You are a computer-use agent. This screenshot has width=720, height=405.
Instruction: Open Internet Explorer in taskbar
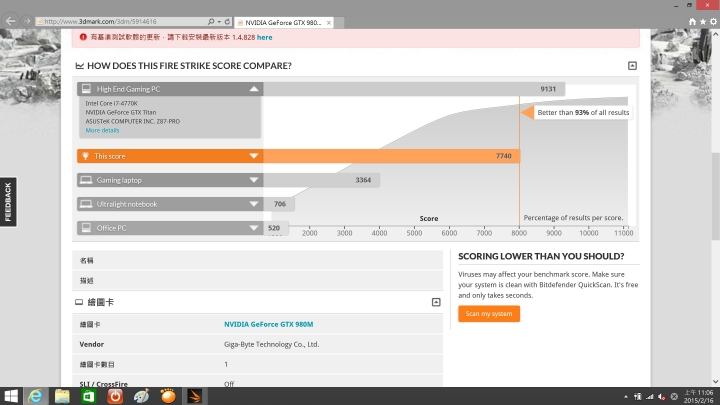[35, 396]
